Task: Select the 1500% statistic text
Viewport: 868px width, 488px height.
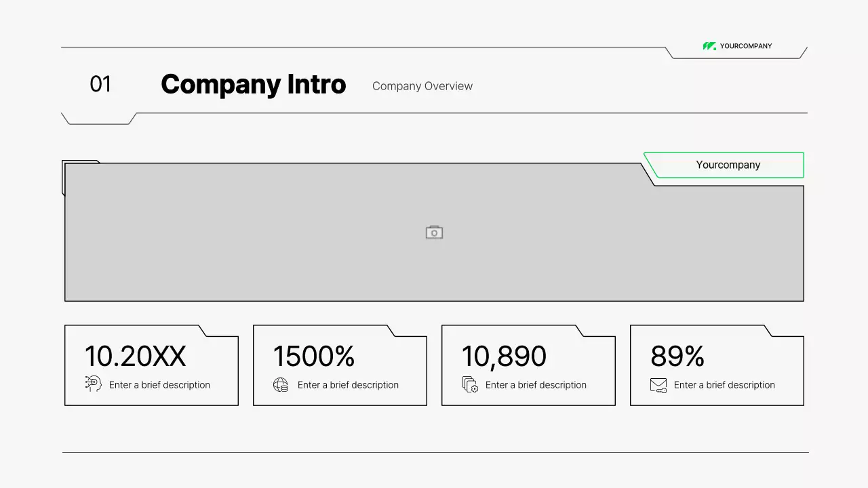Action: click(314, 357)
